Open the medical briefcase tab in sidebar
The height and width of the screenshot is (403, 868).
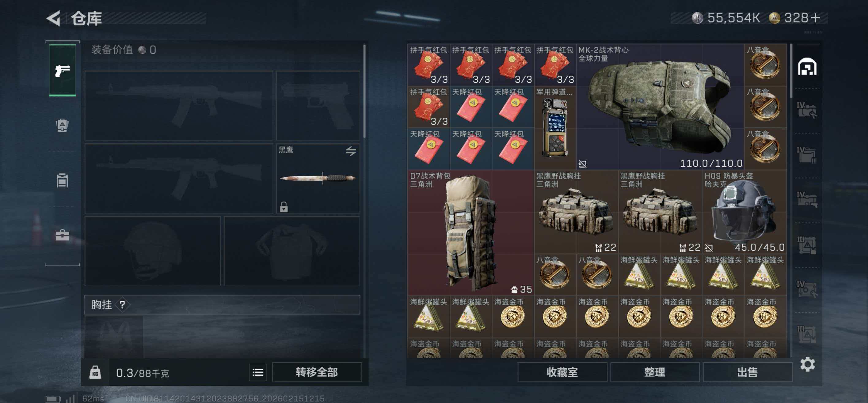62,235
